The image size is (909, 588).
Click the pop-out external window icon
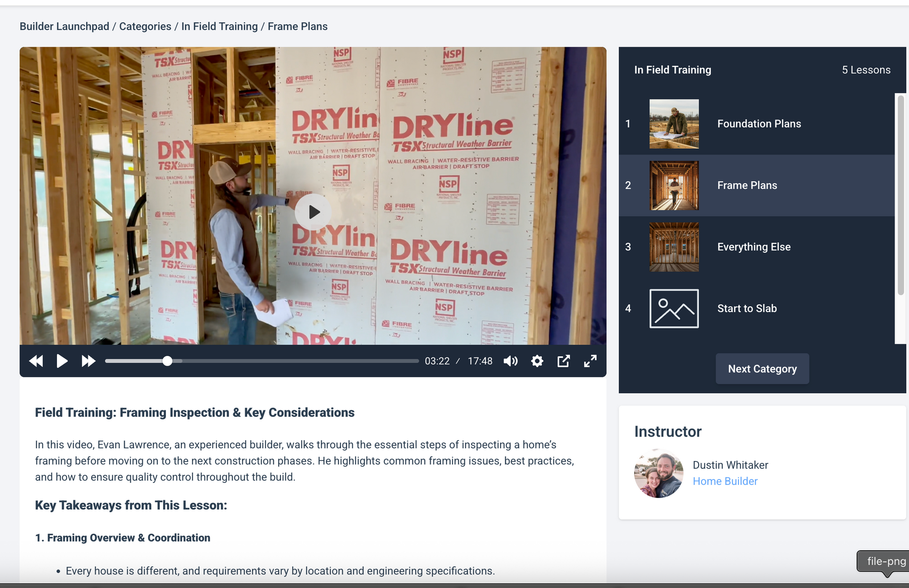pos(564,361)
